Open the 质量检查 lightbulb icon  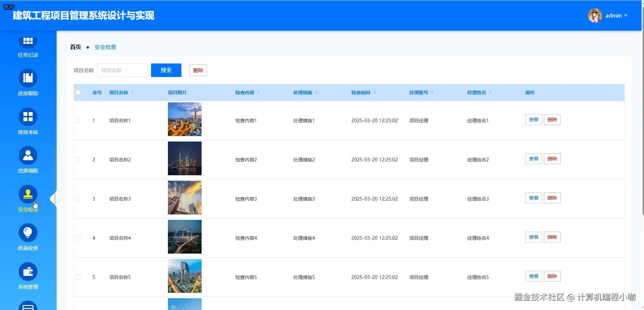pyautogui.click(x=28, y=233)
